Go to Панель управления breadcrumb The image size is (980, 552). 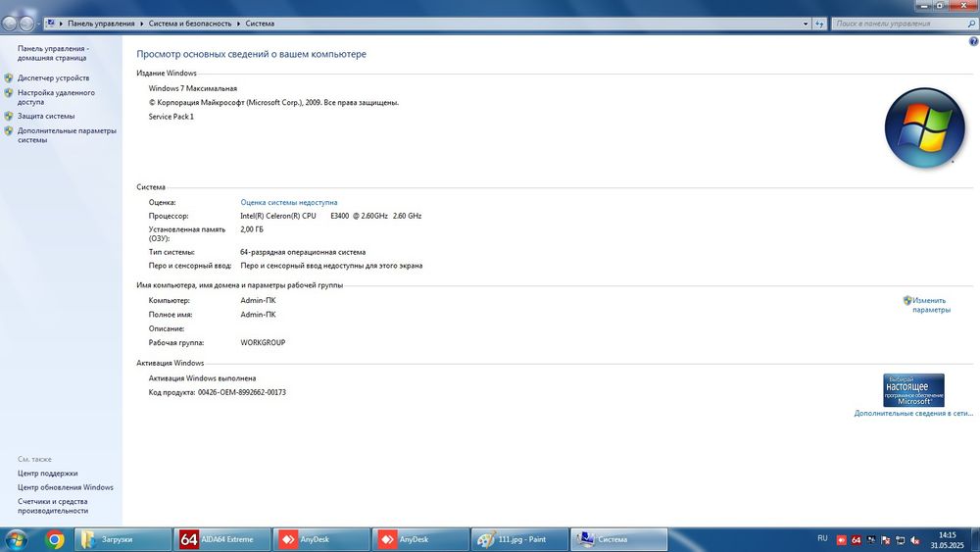pyautogui.click(x=101, y=24)
